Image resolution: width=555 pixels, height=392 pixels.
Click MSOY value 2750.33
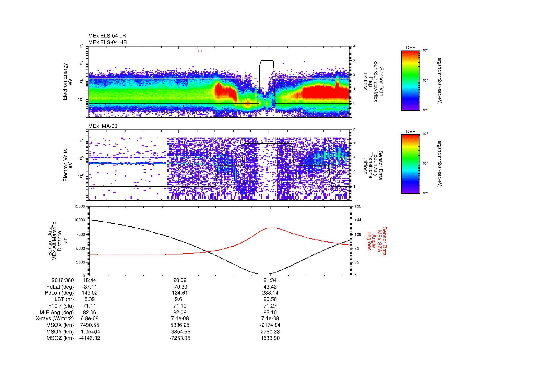pyautogui.click(x=270, y=332)
